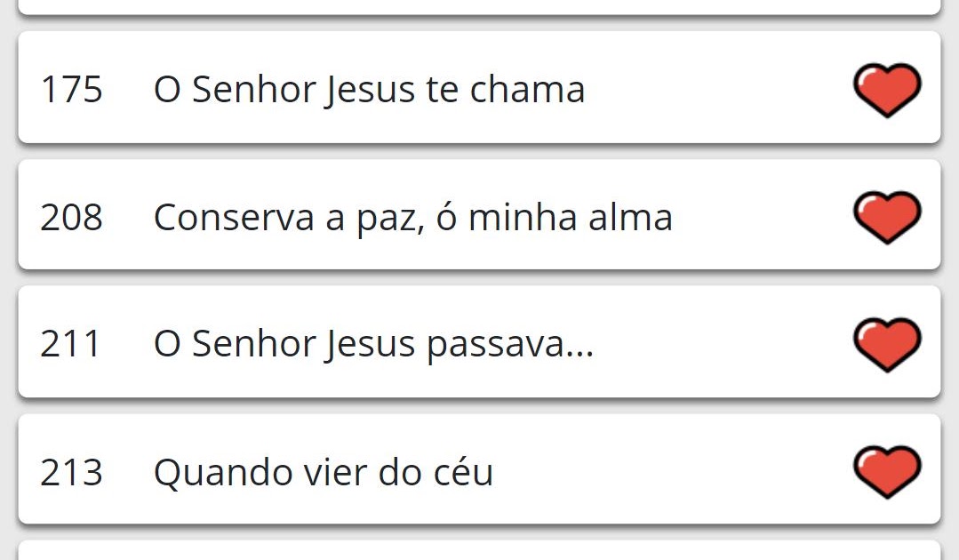The image size is (959, 560).
Task: Open Conserva a paz, ó minha alma
Action: pyautogui.click(x=412, y=218)
